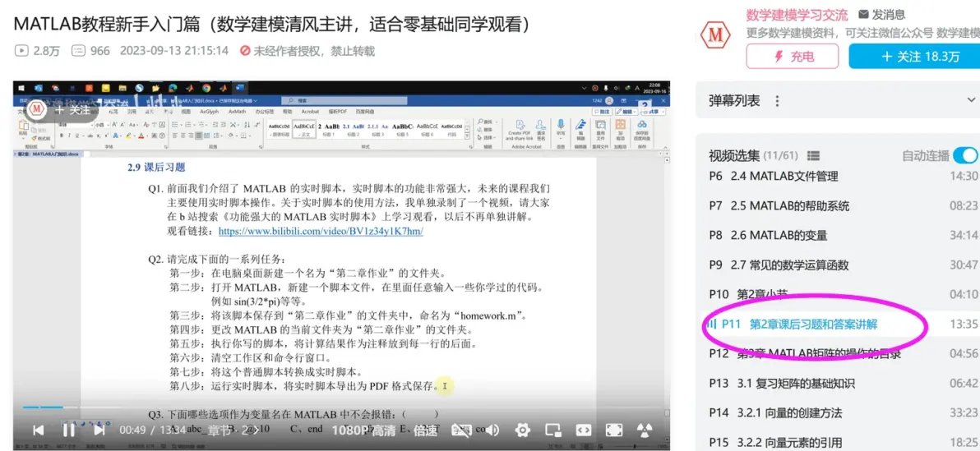Viewport: 980px width, 451px height.
Task: Enable picture-in-picture mode in the player
Action: click(552, 430)
